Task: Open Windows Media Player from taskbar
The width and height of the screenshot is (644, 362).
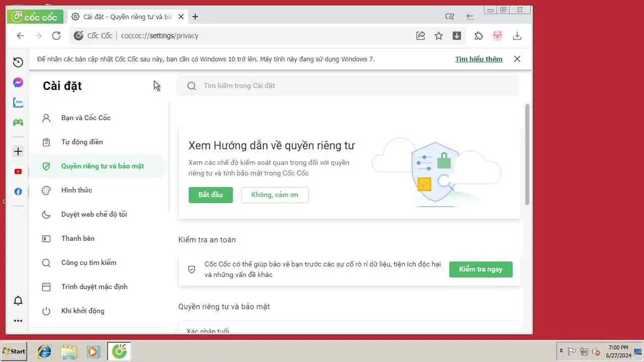Action: (x=93, y=351)
